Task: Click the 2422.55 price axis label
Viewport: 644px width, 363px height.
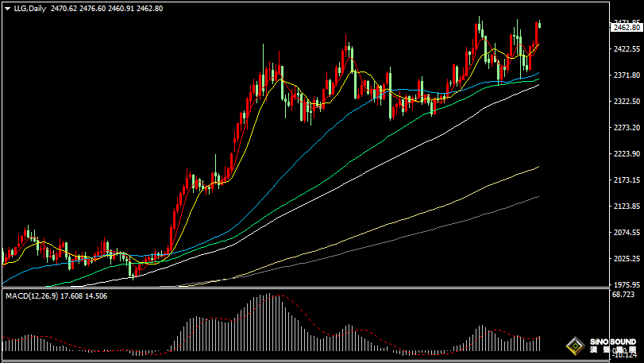Action: [x=625, y=49]
